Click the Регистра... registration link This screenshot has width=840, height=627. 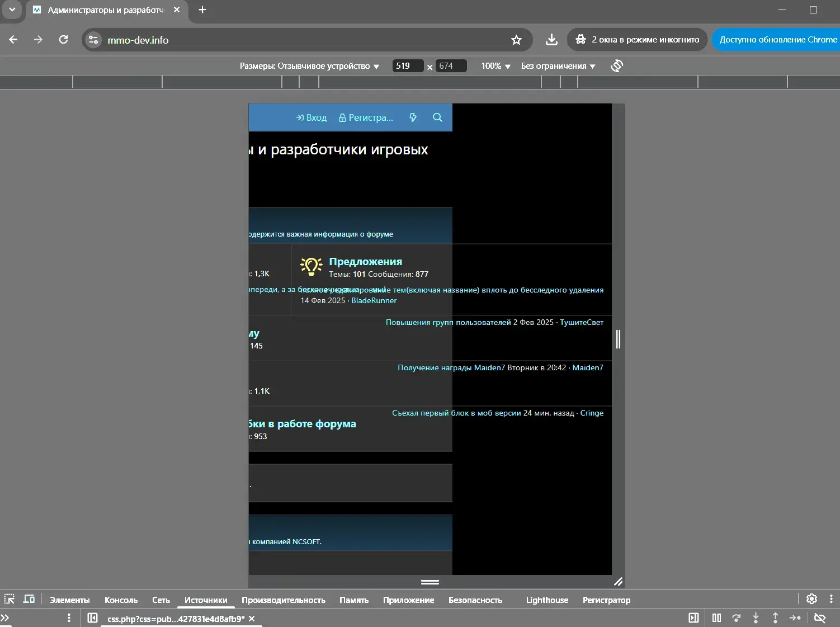coord(366,117)
